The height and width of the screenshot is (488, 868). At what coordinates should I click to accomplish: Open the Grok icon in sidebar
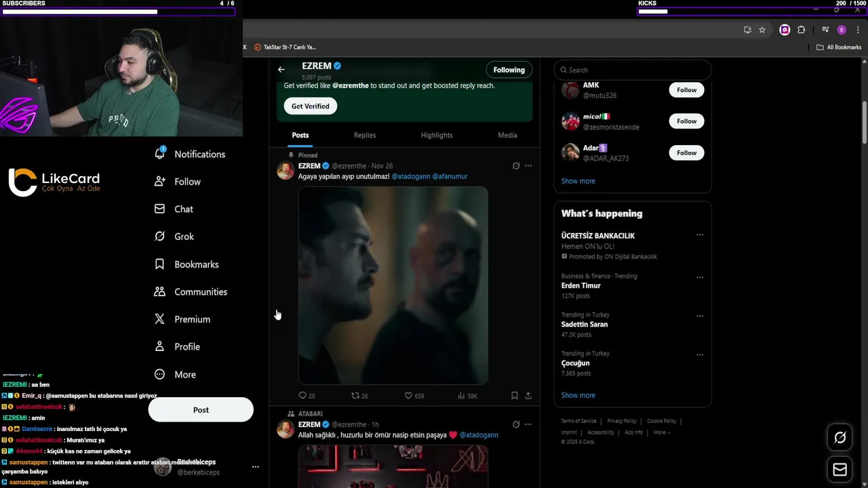[x=160, y=237]
